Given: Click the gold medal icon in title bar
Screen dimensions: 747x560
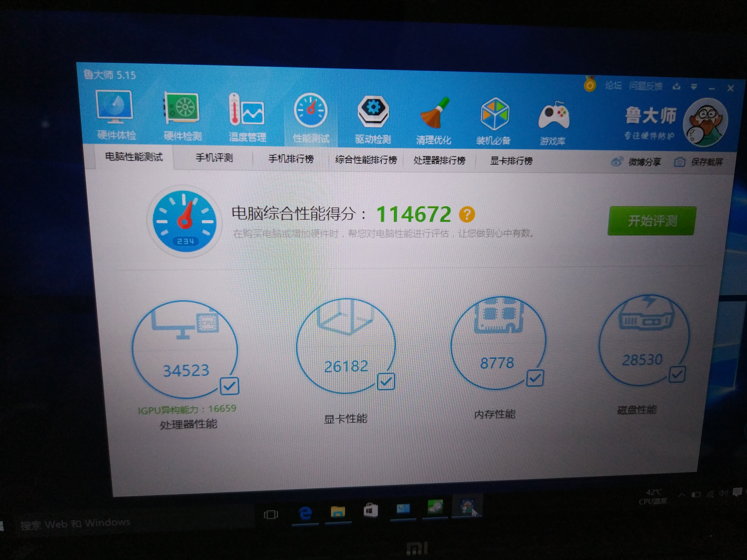Looking at the screenshot, I should pos(590,84).
